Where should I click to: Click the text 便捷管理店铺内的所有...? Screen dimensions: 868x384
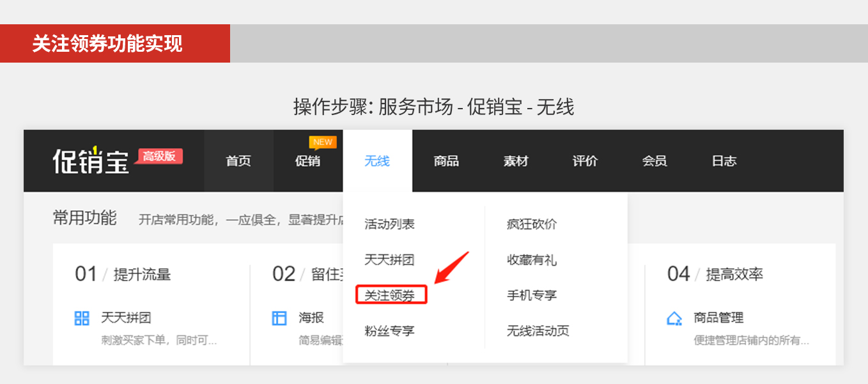tap(752, 341)
